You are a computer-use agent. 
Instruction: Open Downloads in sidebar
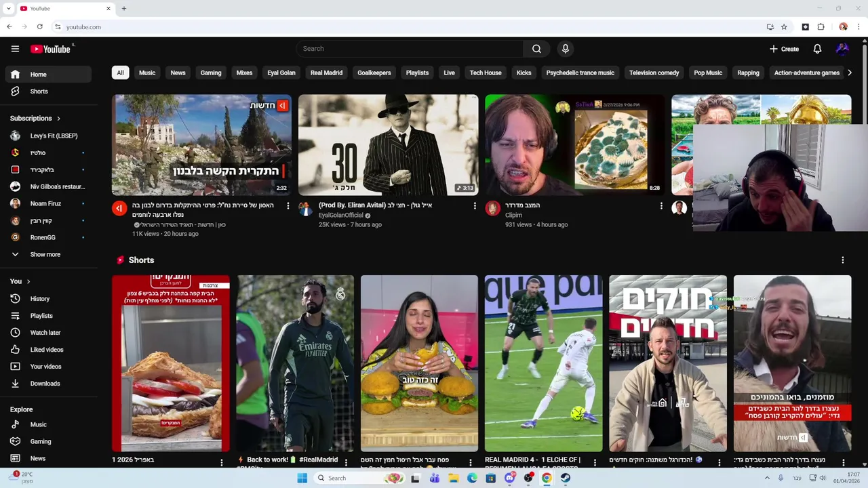48,384
